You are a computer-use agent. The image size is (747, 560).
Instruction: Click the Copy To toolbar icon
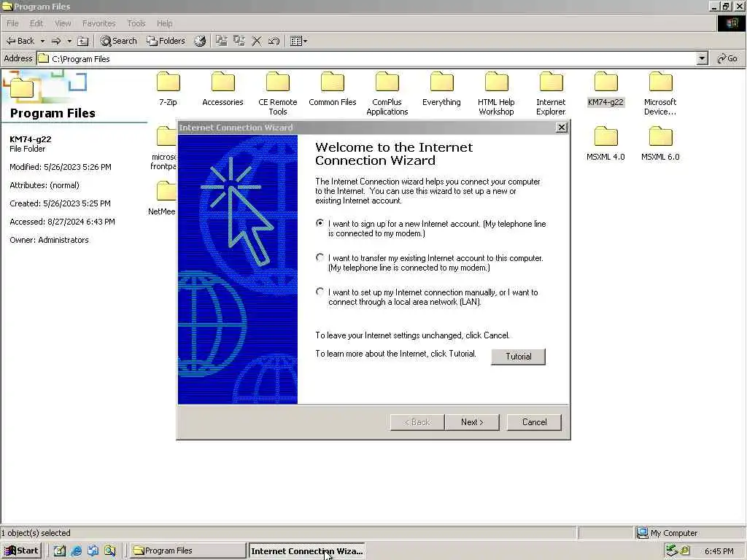tap(239, 41)
